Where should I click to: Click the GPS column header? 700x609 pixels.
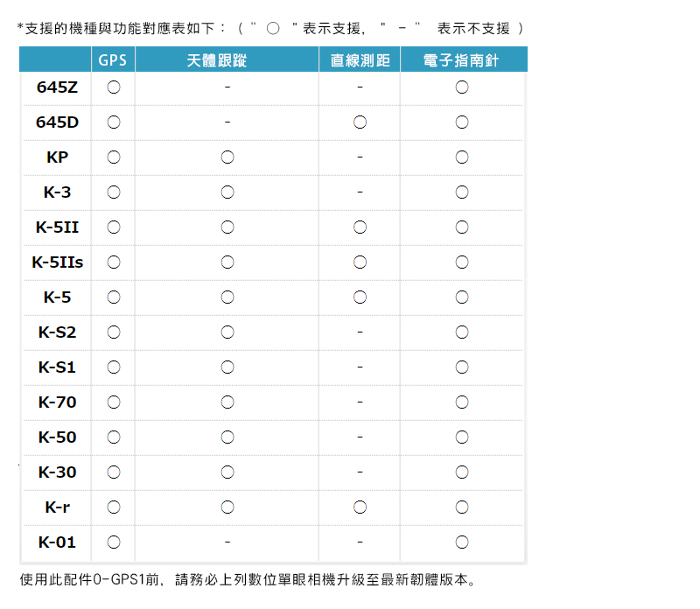113,59
